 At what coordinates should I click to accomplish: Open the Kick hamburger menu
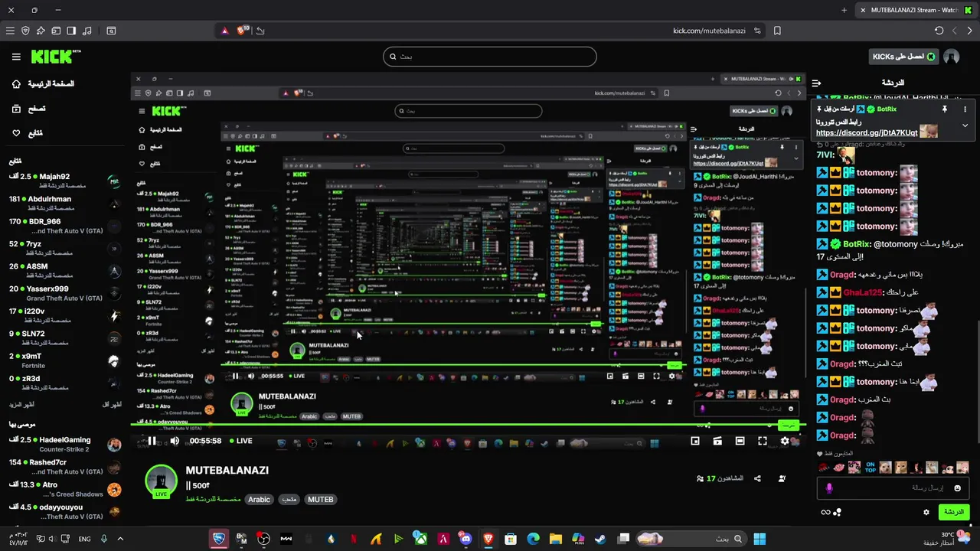pos(16,57)
